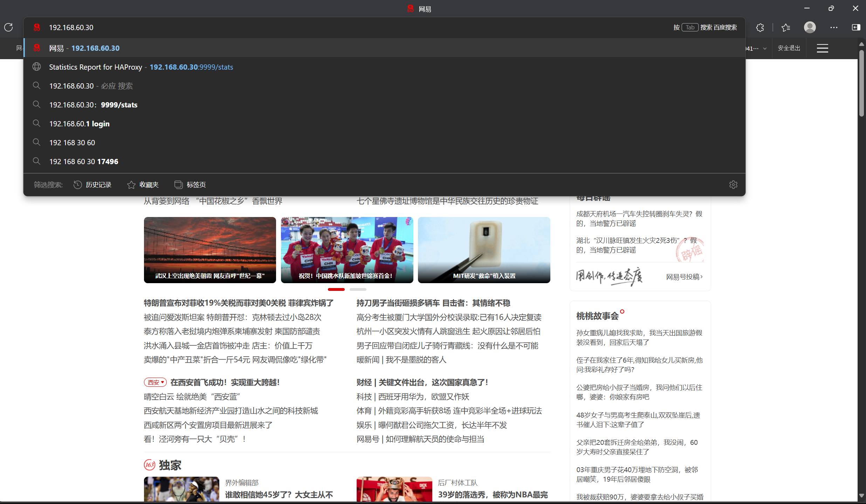Select the second gray carousel indicator
This screenshot has width=866, height=504.
[x=358, y=289]
